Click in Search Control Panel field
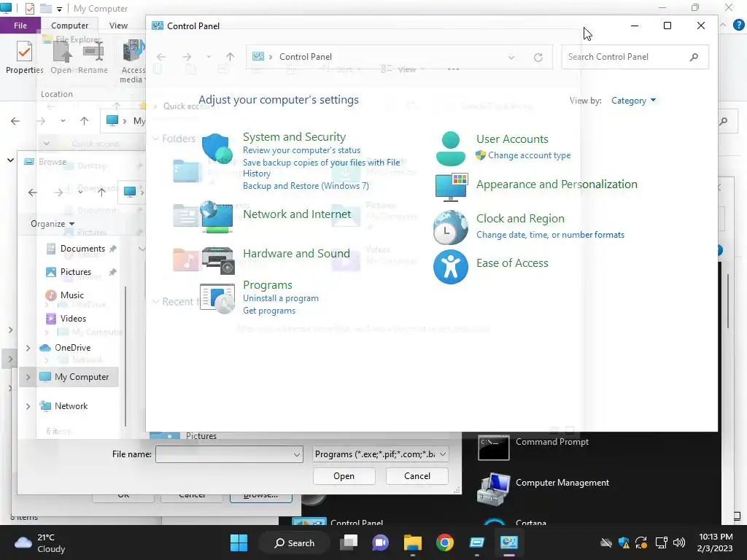Screen dimensions: 747x560 pyautogui.click(x=624, y=57)
